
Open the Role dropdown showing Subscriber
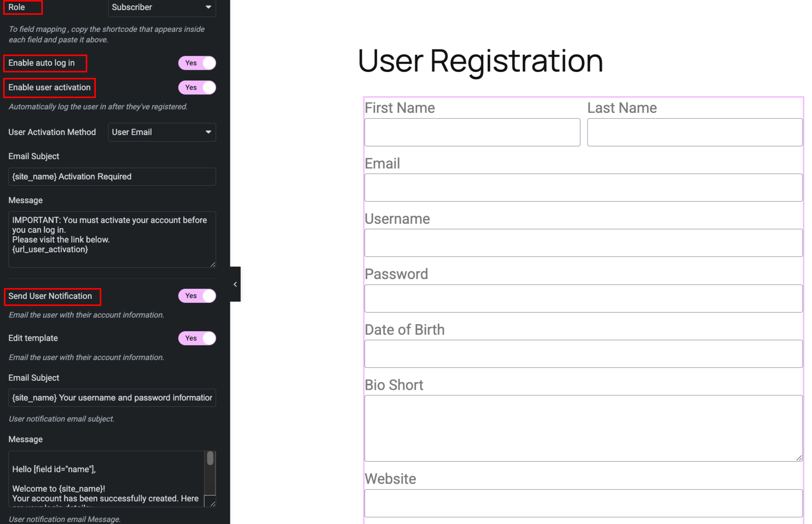pyautogui.click(x=162, y=8)
